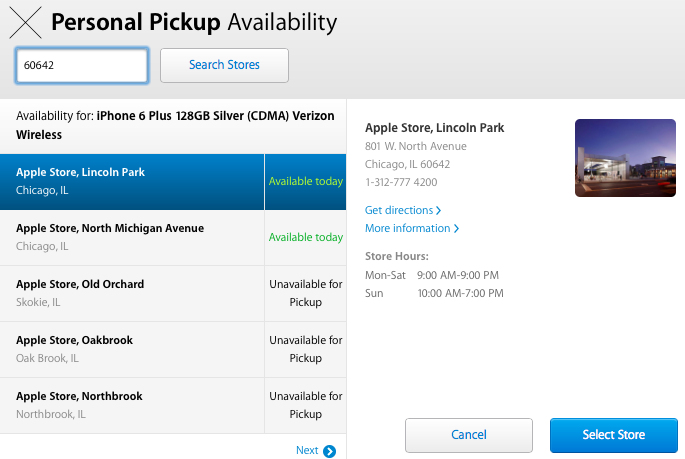Screen dimensions: 685x459
Task: Open the Get directions link
Action: (x=403, y=210)
